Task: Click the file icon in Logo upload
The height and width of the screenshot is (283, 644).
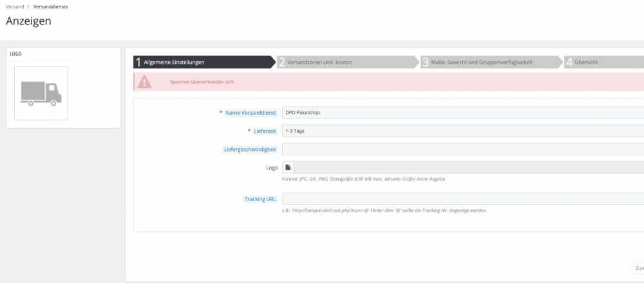Action: (288, 168)
